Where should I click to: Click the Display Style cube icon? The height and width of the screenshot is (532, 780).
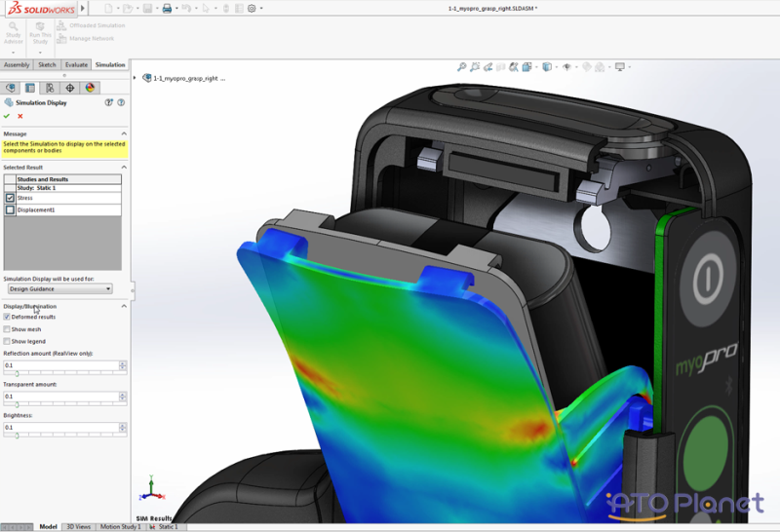click(547, 66)
